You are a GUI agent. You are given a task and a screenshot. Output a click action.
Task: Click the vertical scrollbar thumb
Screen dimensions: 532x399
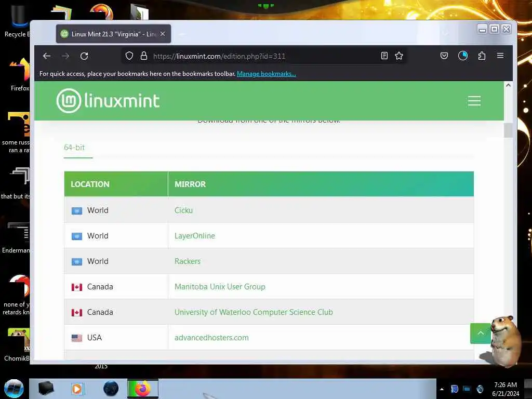[x=508, y=130]
